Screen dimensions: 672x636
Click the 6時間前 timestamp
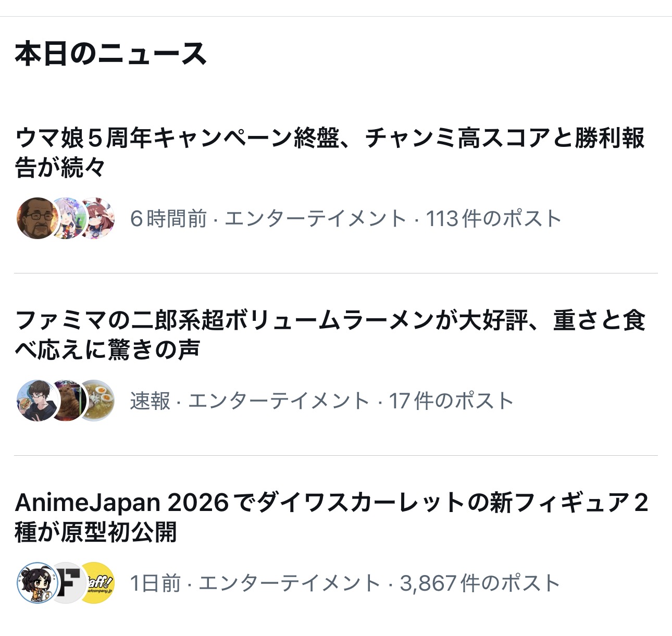point(168,219)
